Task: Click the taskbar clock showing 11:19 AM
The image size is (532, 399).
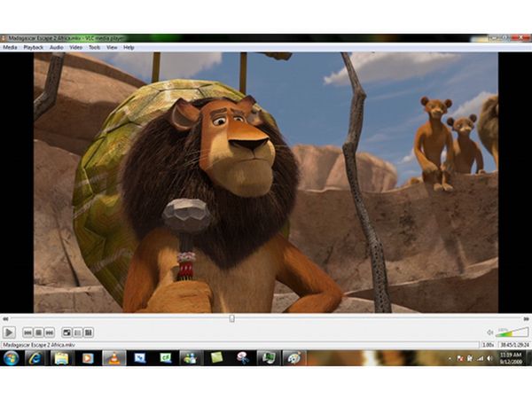Action: click(x=511, y=358)
